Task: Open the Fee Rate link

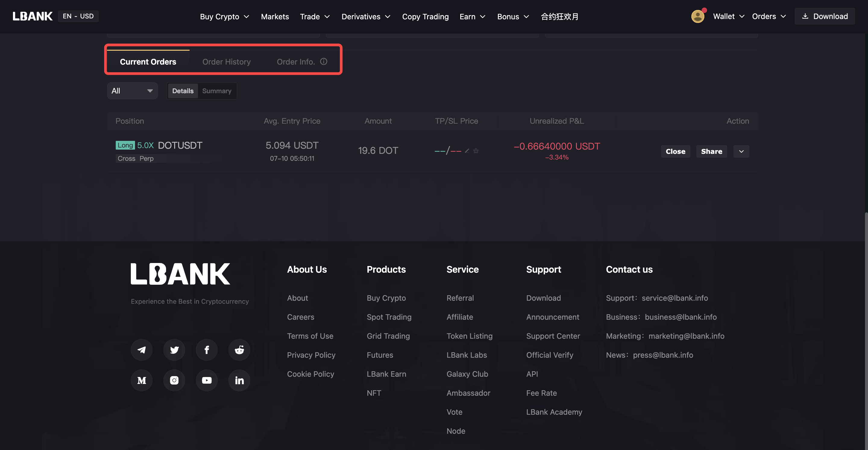Action: click(541, 393)
